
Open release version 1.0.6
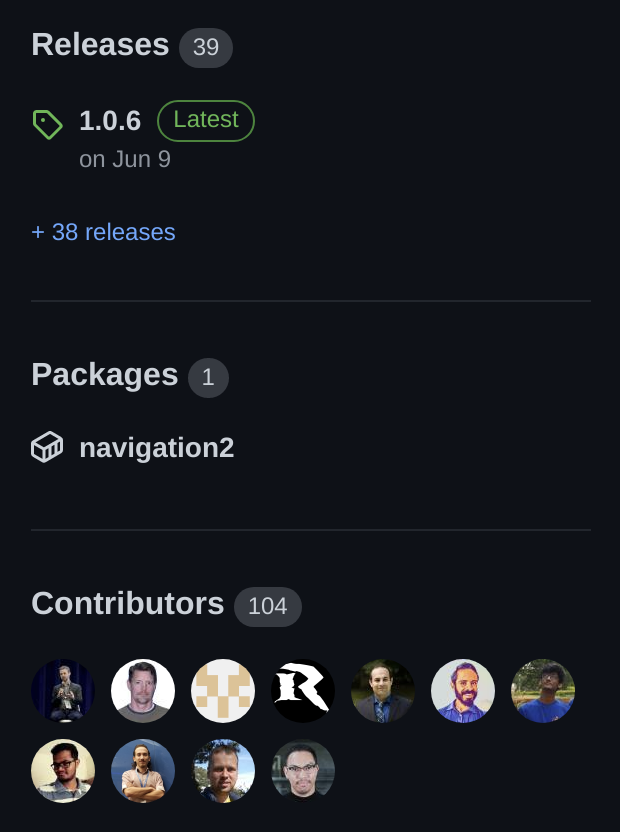[110, 121]
